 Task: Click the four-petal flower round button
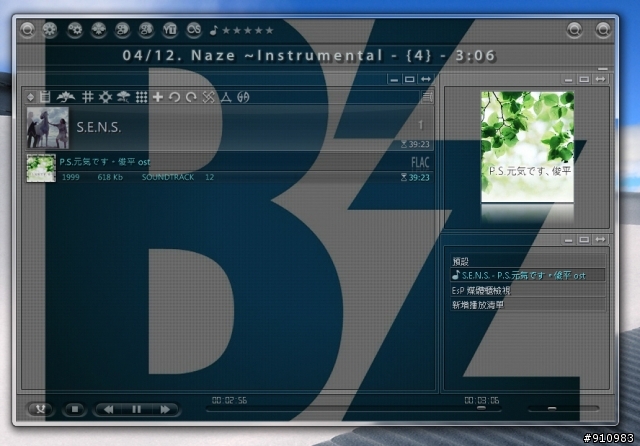(98, 30)
